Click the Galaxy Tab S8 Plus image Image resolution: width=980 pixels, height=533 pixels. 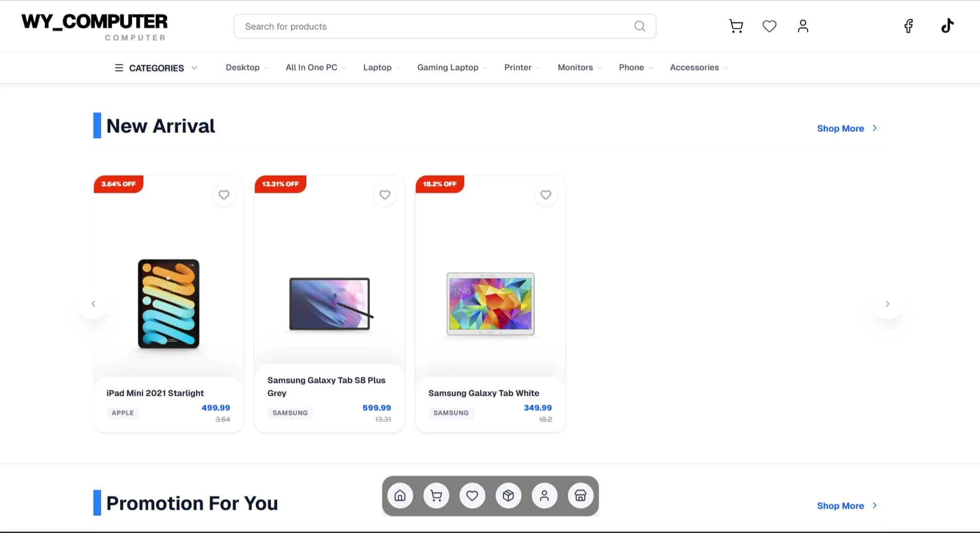[x=331, y=304]
